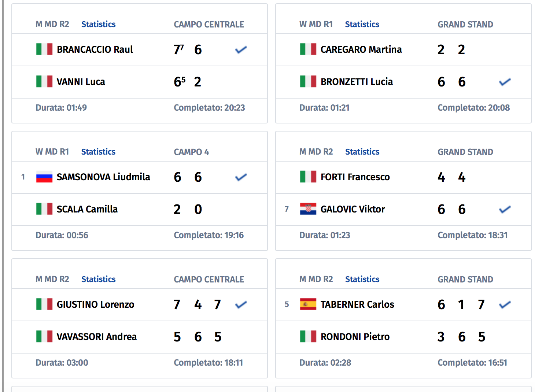Open Statistics for Brancaccio vs Vanni match

(98, 24)
